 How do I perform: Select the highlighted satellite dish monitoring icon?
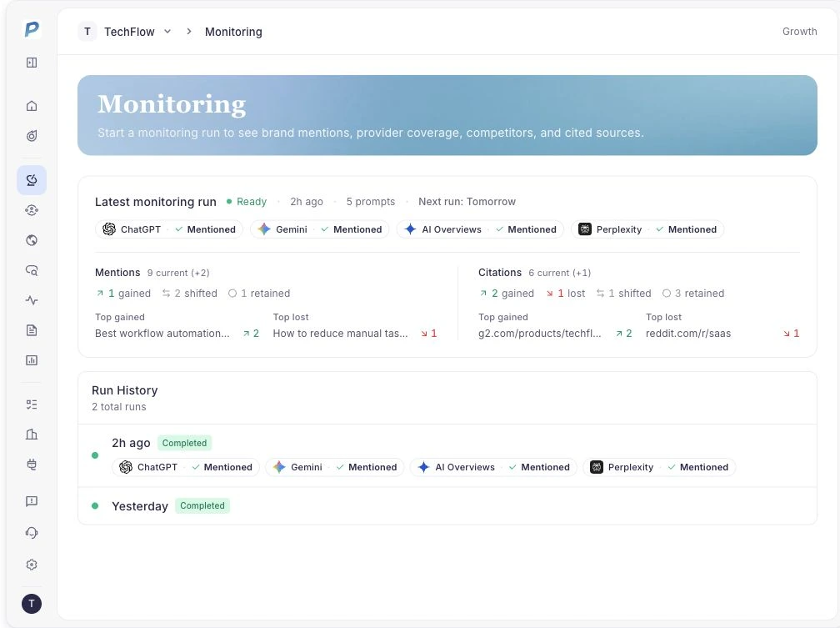point(32,180)
